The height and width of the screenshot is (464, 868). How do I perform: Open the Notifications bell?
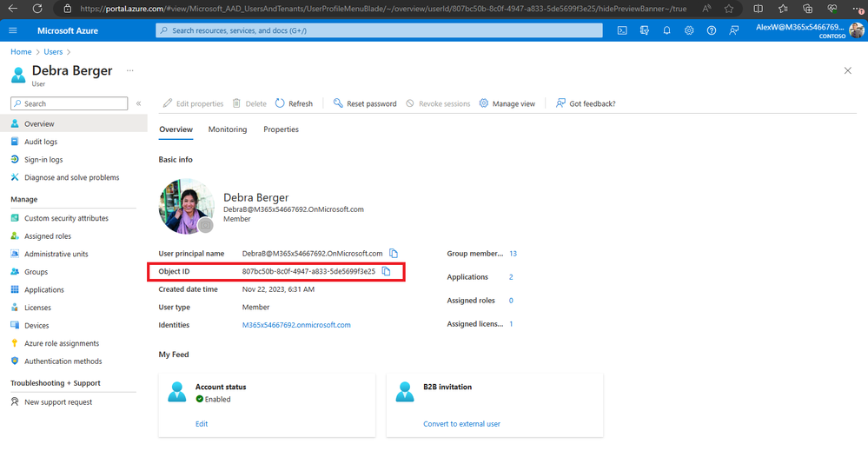coord(666,30)
